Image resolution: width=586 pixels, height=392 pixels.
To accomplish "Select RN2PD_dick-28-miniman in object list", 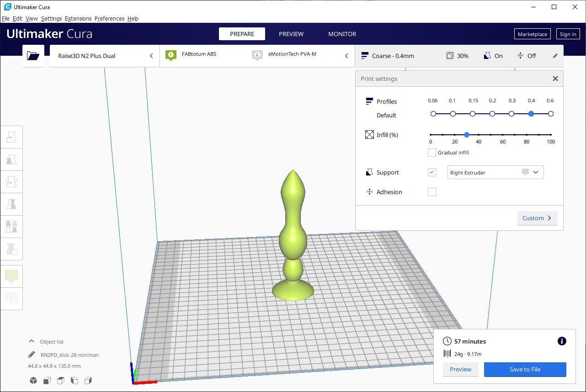I will (69, 355).
